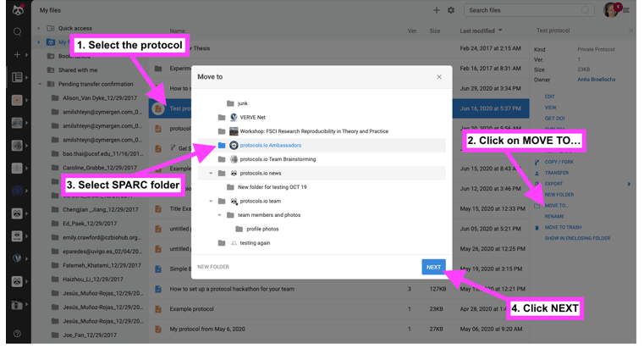Open the user avatar menu
This screenshot has width=644, height=349.
pos(611,10)
